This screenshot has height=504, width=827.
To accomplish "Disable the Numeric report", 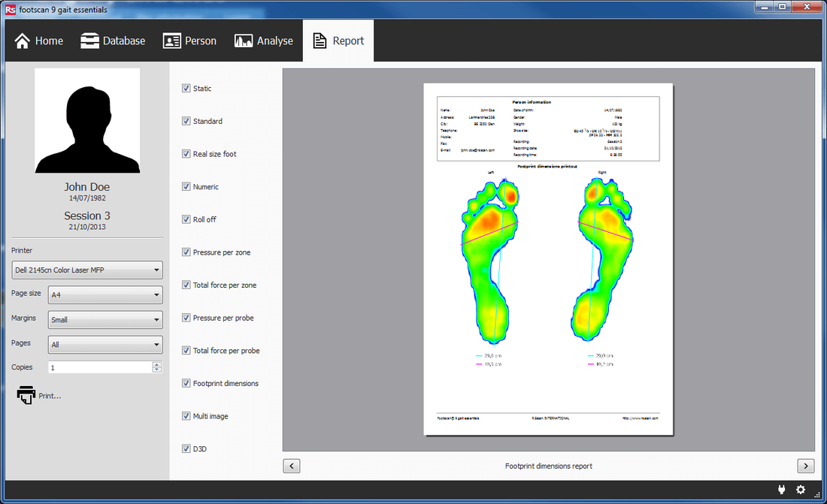I will pos(186,186).
